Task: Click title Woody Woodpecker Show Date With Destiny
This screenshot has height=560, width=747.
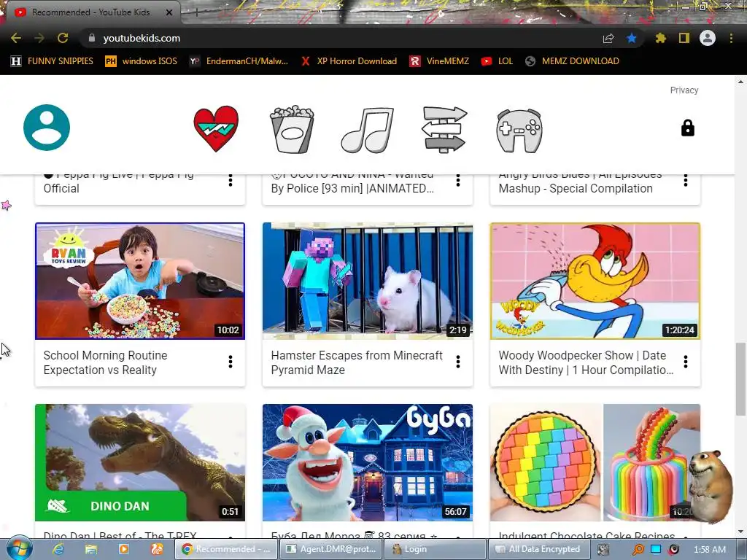Action: click(586, 362)
